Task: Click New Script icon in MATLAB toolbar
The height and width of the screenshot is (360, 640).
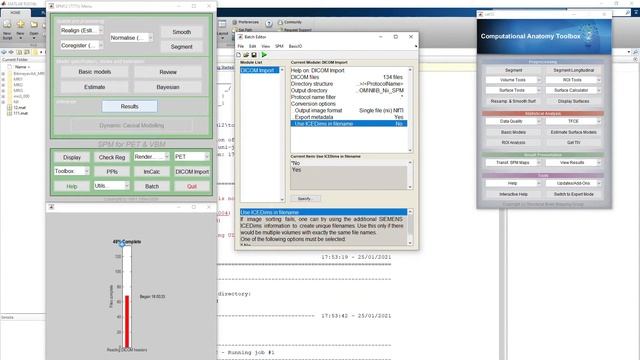Action: coord(7,25)
